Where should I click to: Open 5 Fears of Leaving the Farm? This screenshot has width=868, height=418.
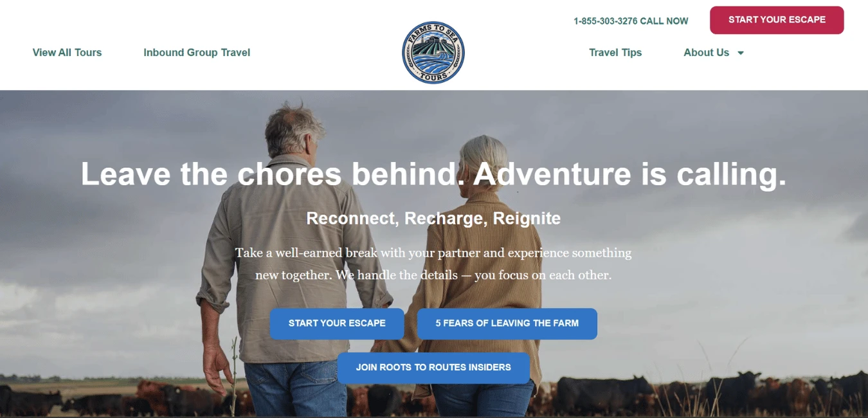click(x=507, y=323)
